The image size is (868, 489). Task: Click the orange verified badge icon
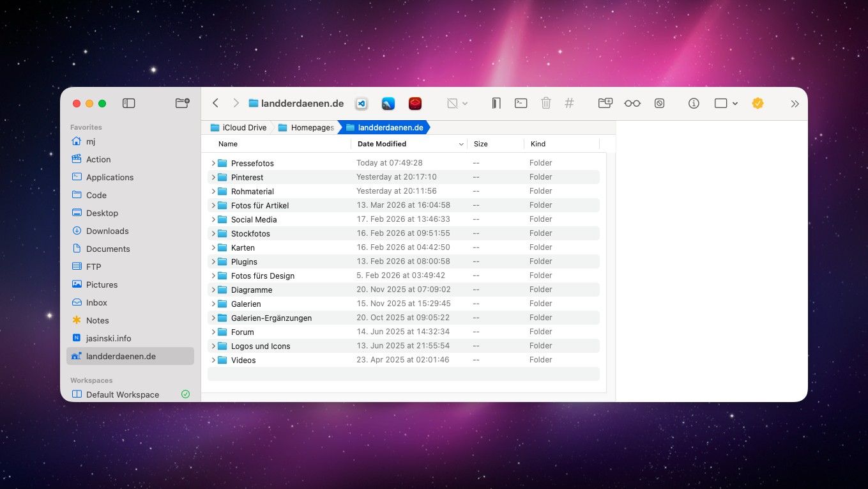tap(758, 103)
